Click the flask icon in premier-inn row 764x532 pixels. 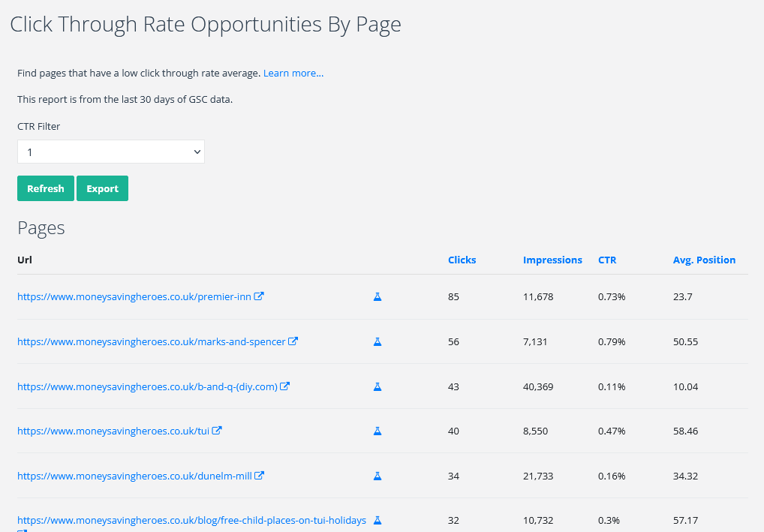pos(377,297)
